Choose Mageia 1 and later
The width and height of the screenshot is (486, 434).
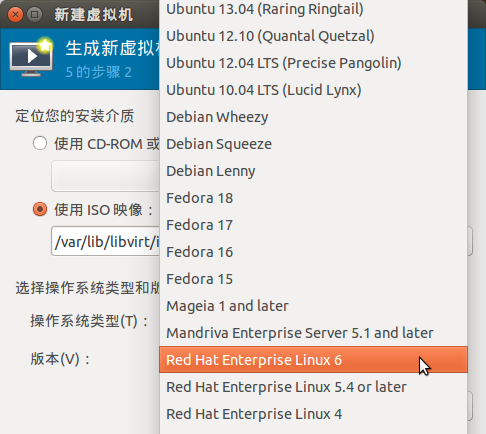tap(313, 306)
